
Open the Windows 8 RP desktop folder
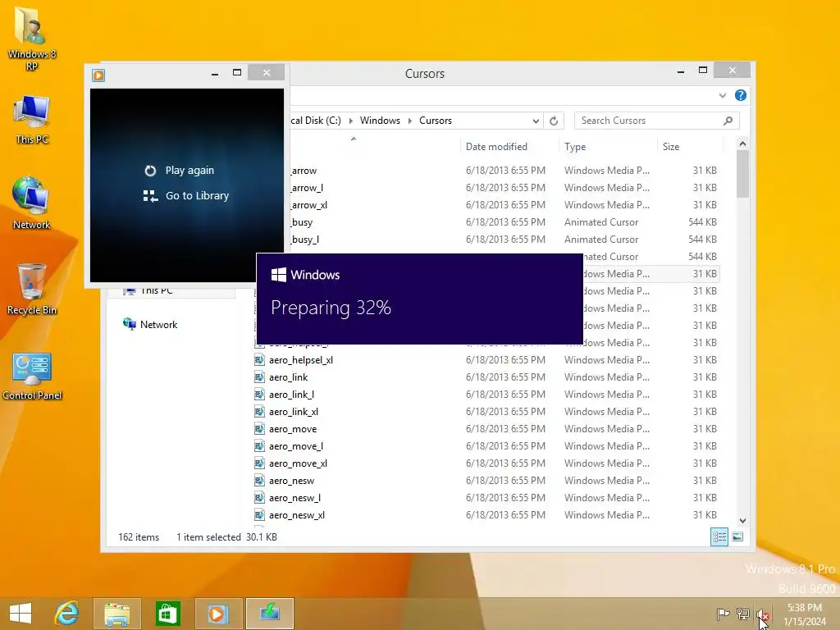tap(32, 39)
